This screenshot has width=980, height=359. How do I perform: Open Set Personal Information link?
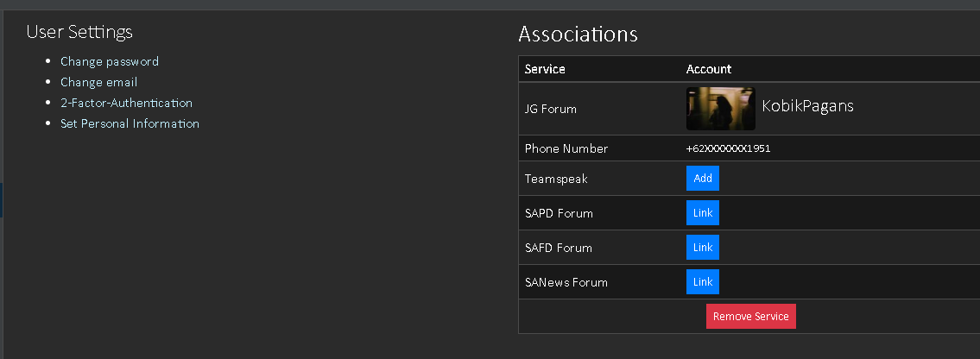coord(130,123)
